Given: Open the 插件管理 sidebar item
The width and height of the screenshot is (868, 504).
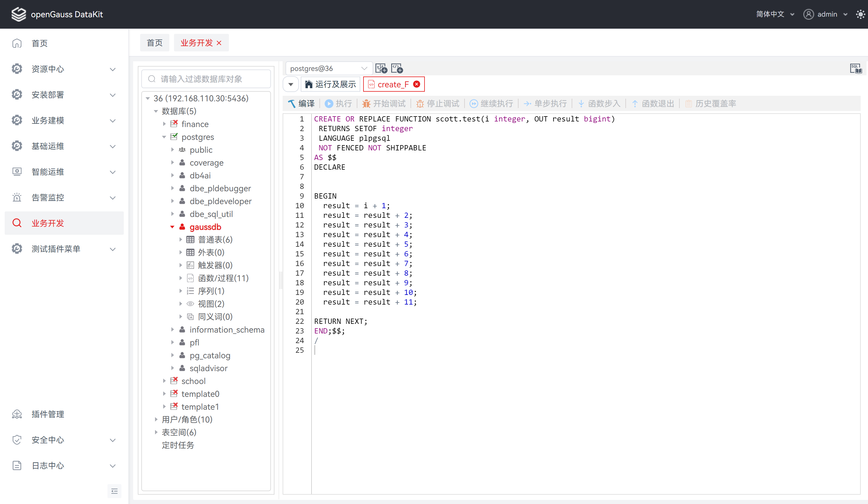Looking at the screenshot, I should 48,414.
